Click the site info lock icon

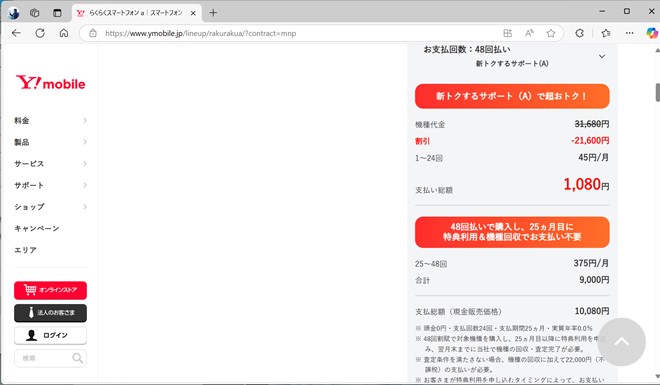[93, 33]
